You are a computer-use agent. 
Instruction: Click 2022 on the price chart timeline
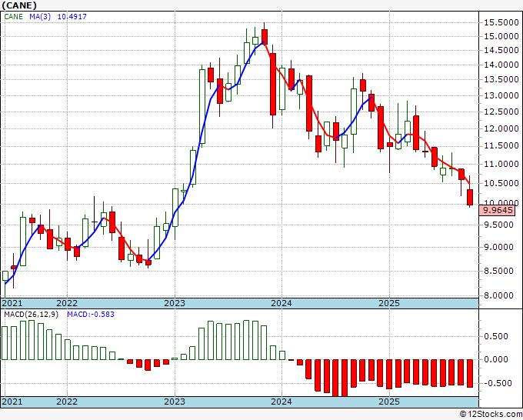tap(67, 303)
